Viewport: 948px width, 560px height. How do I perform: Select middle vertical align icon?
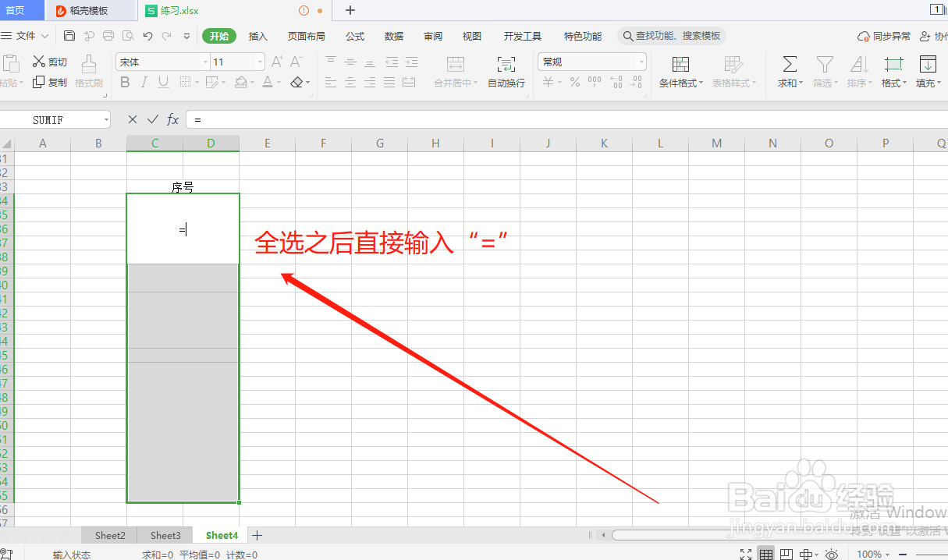click(x=350, y=62)
